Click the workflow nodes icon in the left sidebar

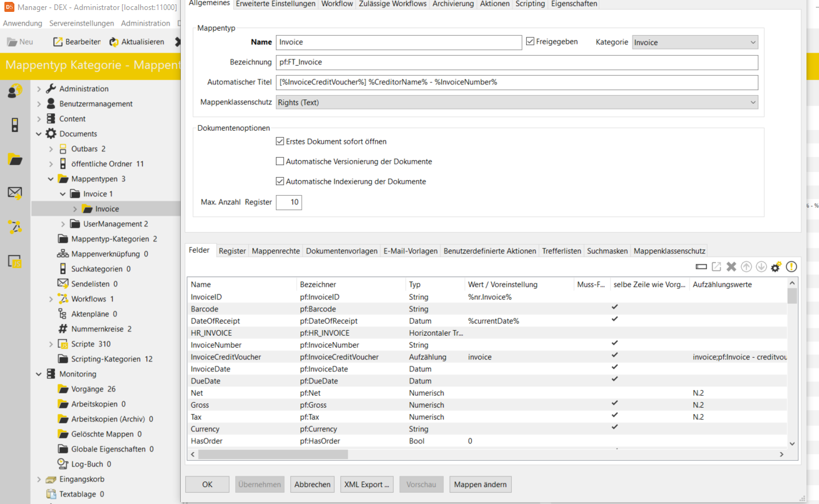tap(15, 227)
